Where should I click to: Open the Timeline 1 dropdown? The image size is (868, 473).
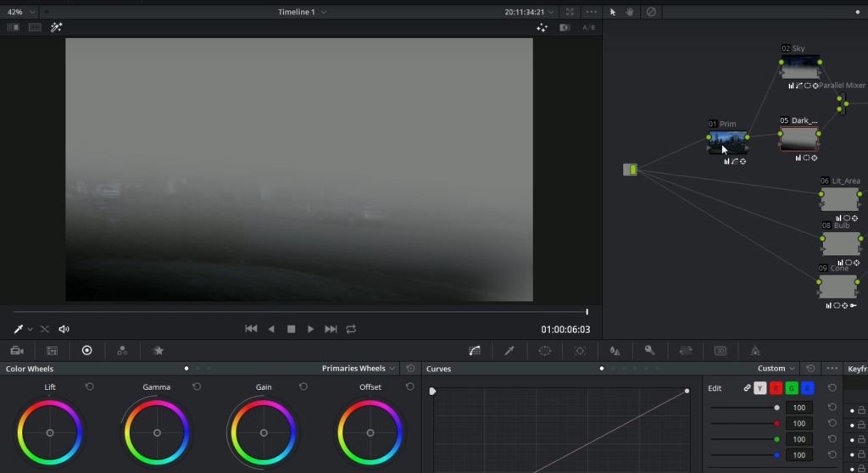(302, 12)
